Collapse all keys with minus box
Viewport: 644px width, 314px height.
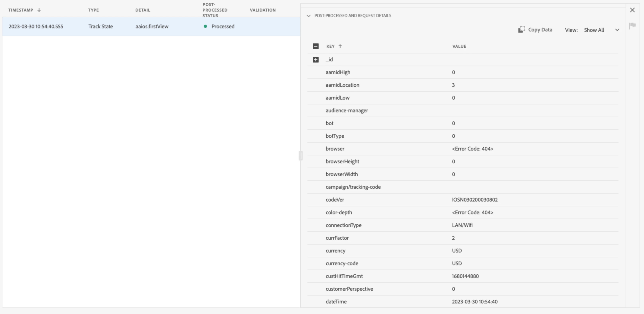[316, 46]
